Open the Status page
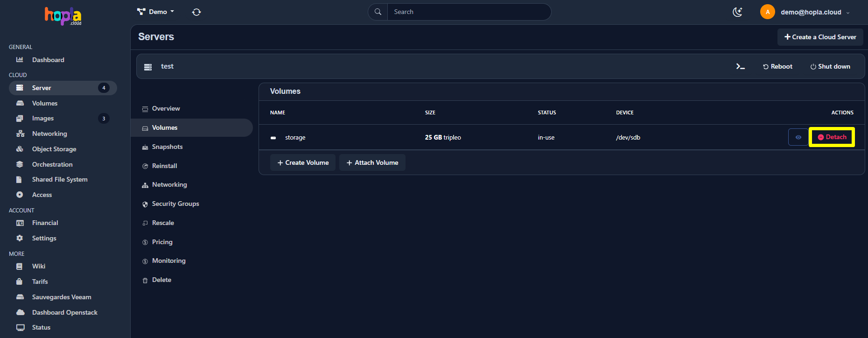 41,327
